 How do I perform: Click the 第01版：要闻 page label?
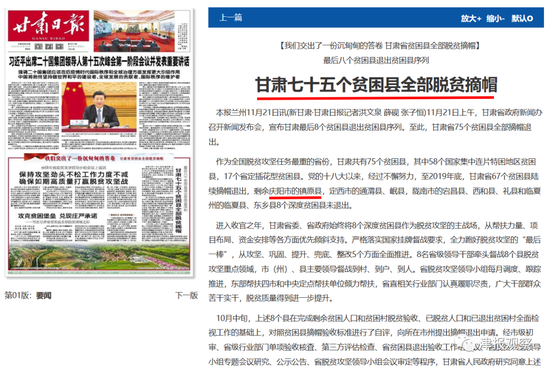(x=28, y=296)
